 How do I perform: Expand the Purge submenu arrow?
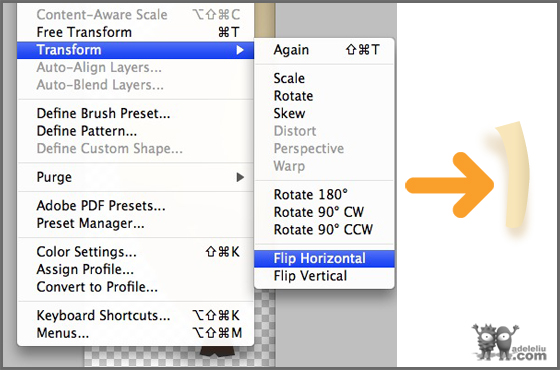(x=240, y=177)
